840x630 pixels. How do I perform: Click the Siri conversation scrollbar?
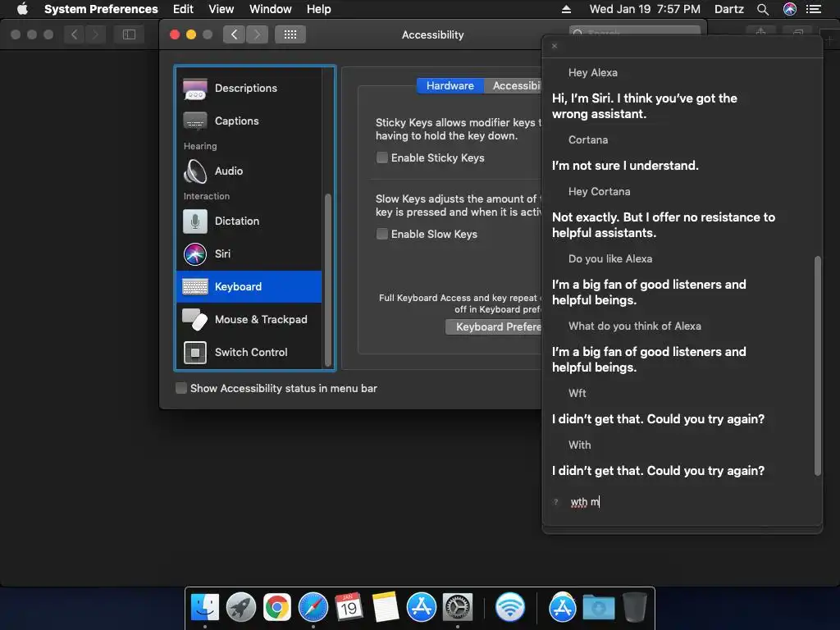[818, 366]
